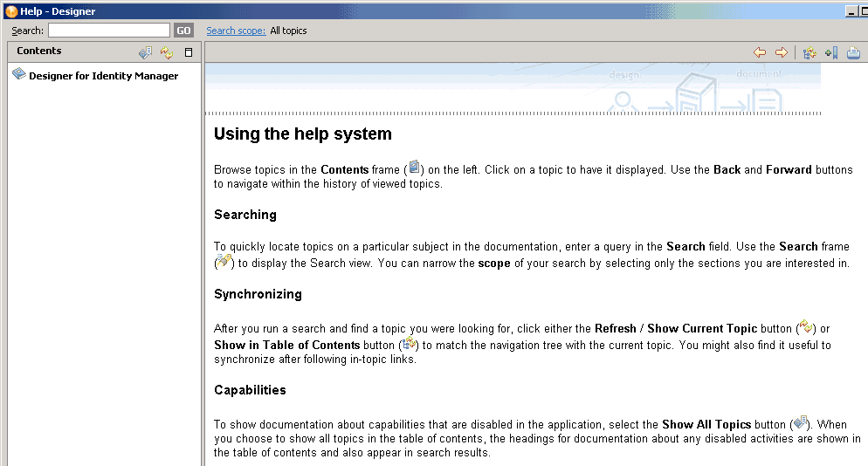Click the 'All topics' scope text
This screenshot has width=868, height=466.
pos(288,31)
